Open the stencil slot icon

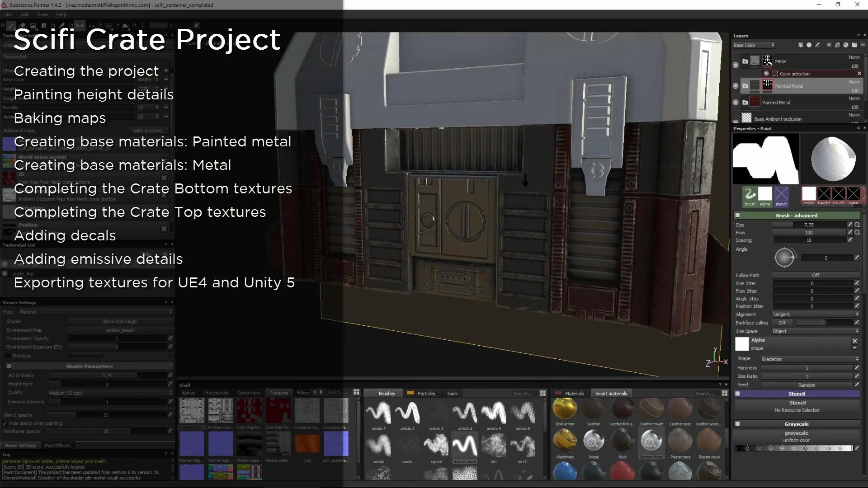(x=781, y=194)
